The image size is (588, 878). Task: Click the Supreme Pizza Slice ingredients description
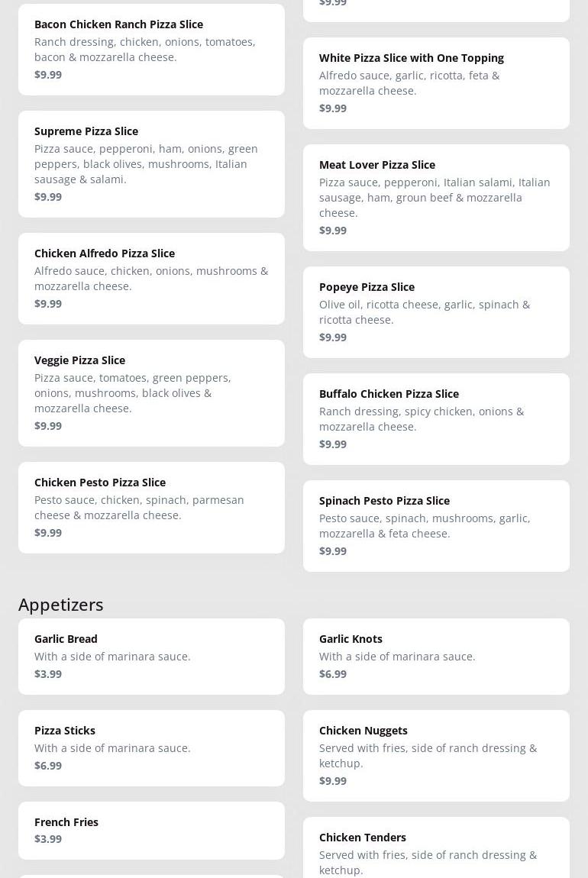[146, 164]
